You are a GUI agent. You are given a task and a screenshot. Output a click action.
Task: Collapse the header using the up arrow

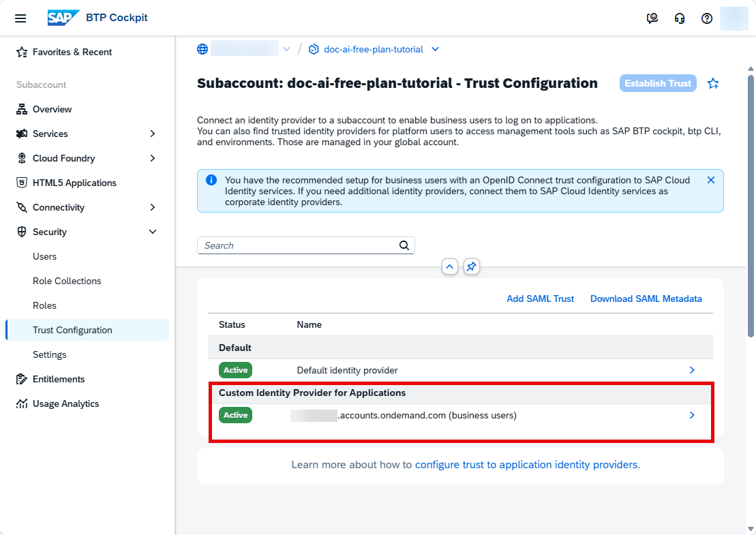pyautogui.click(x=449, y=266)
